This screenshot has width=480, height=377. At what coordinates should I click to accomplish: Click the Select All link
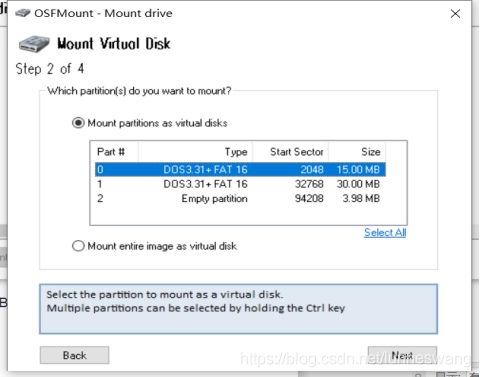[x=385, y=232]
